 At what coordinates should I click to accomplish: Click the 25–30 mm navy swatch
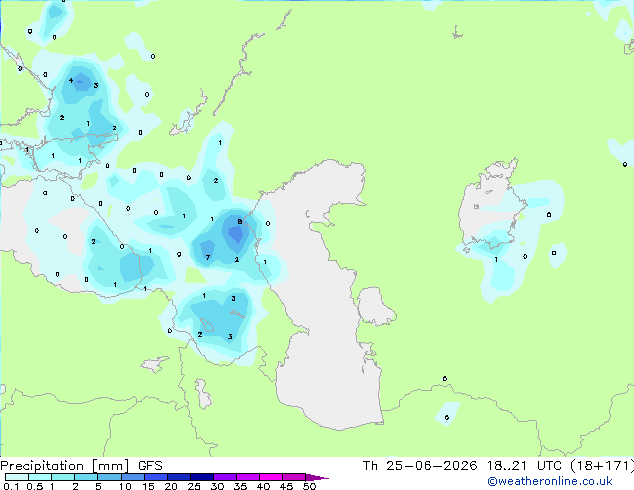[x=202, y=477]
